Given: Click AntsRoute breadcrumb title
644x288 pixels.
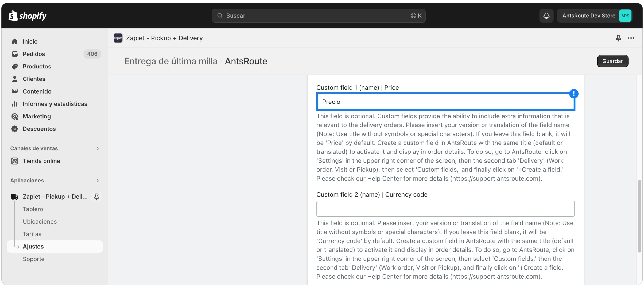Looking at the screenshot, I should pos(246,61).
